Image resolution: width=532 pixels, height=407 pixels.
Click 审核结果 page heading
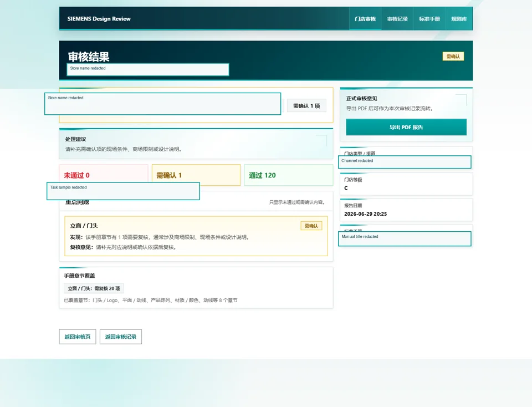coord(89,57)
